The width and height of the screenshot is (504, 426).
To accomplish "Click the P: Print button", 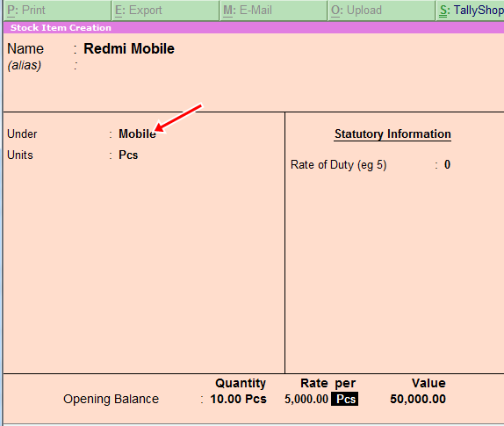I will click(x=57, y=11).
